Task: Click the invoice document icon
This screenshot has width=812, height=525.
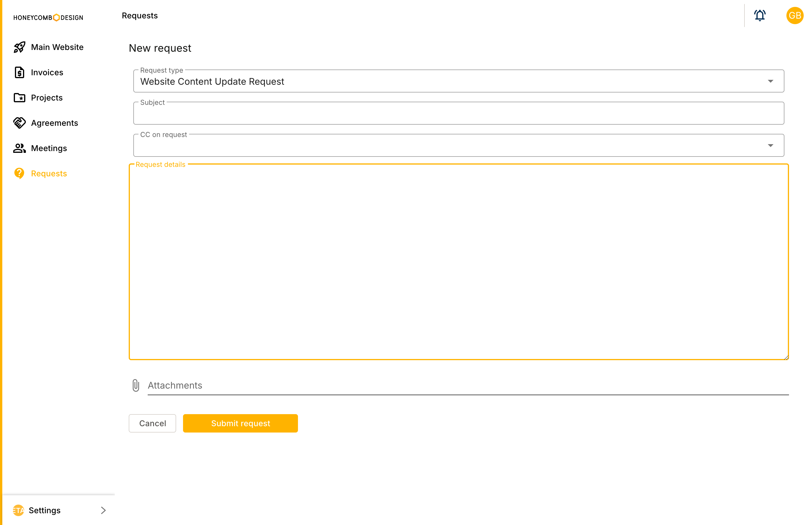Action: click(x=20, y=72)
